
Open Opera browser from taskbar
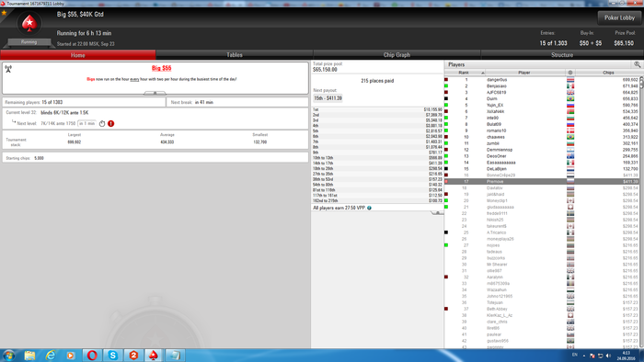[92, 356]
